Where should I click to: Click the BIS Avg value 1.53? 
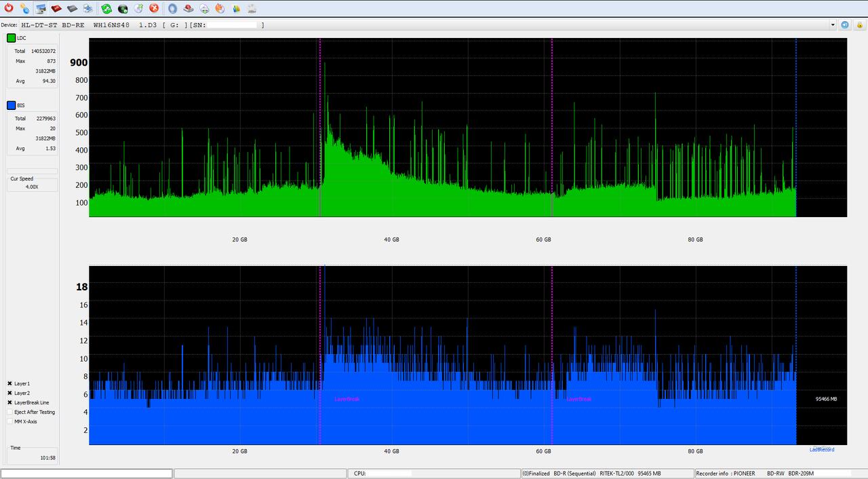[51, 148]
